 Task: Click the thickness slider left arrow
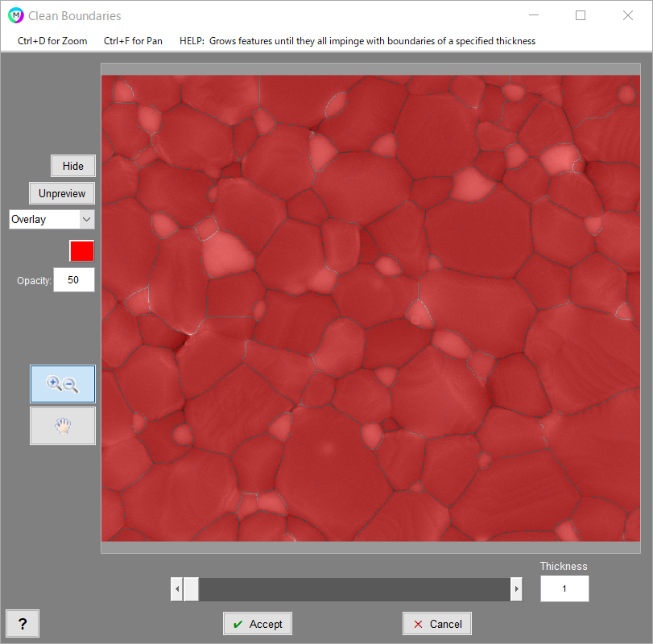177,589
